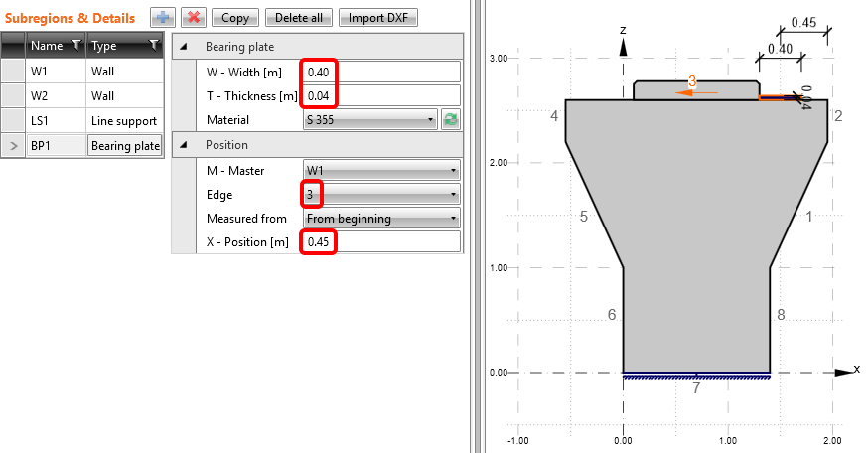Collapse the Bearing plate section
This screenshot has width=868, height=453.
(x=184, y=47)
